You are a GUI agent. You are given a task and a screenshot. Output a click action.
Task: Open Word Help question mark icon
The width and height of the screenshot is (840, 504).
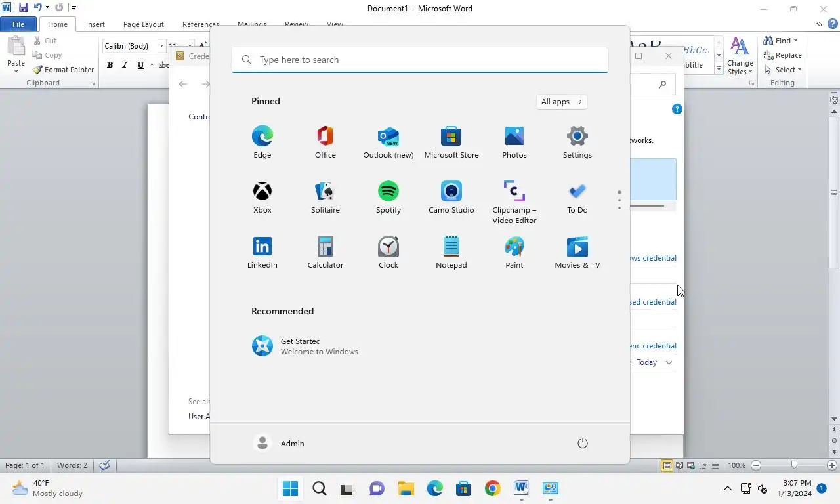(833, 24)
